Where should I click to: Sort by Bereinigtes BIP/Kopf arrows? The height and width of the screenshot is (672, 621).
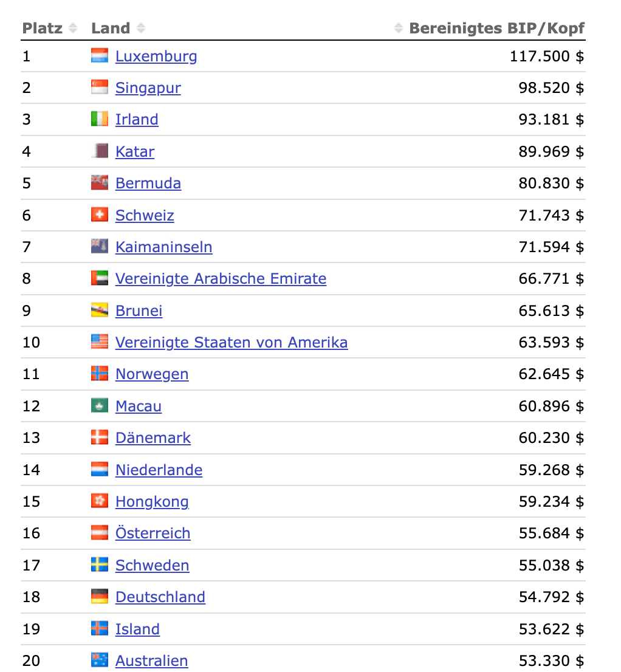[x=399, y=28]
